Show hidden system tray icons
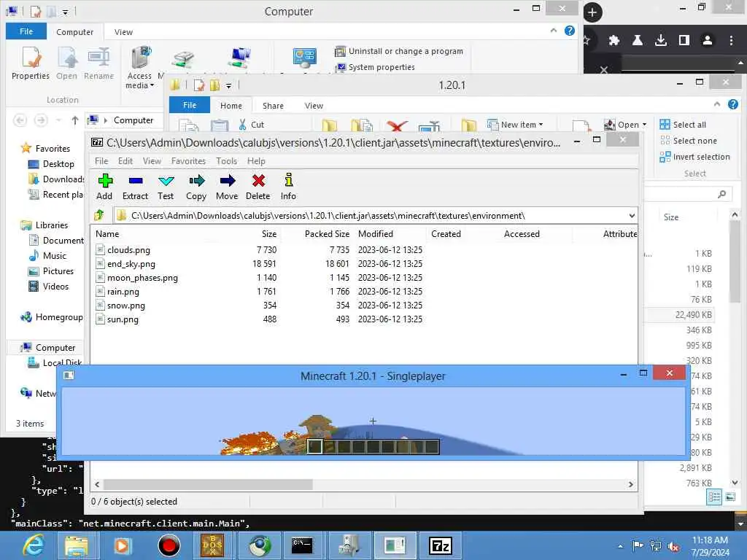 click(620, 546)
